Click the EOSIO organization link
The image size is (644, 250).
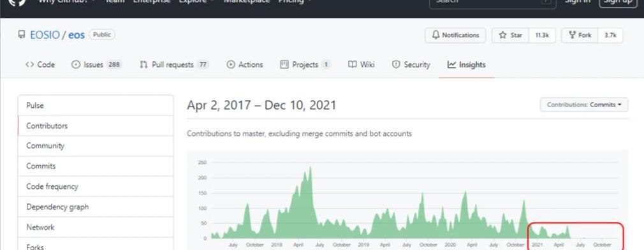45,35
